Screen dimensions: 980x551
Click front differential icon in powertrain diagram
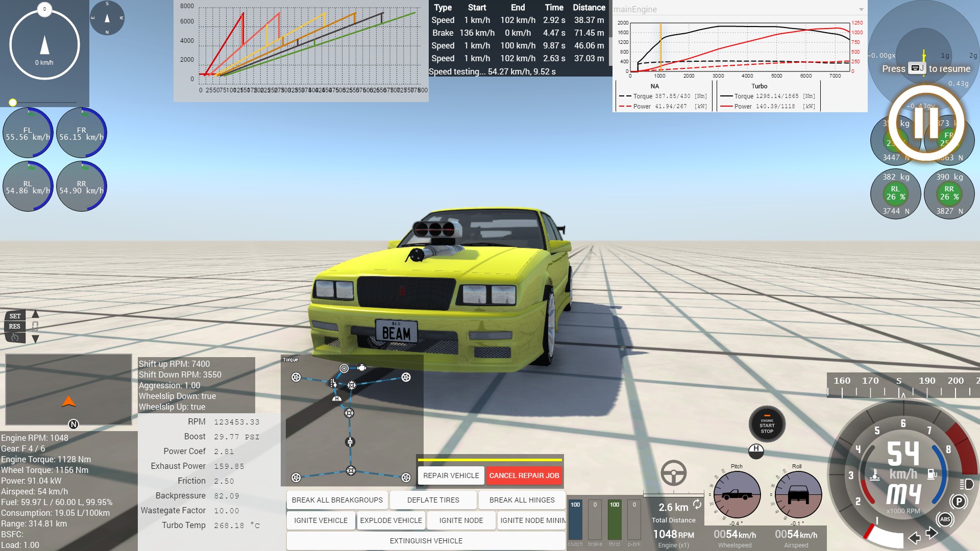(352, 385)
